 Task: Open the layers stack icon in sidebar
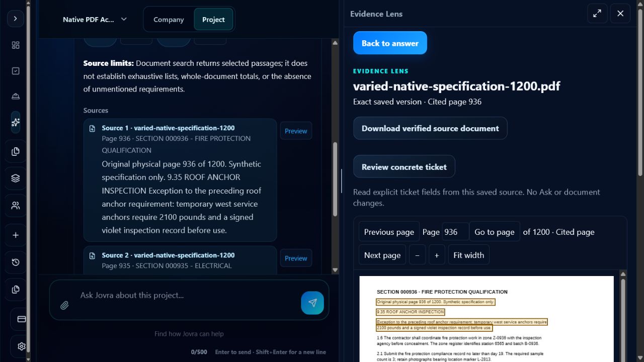coord(16,178)
